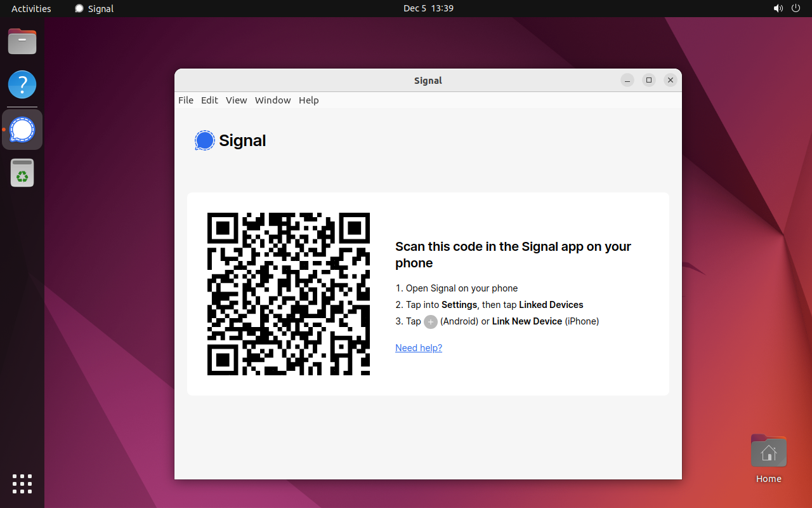Click the Activities button
Viewport: 812px width, 508px height.
(31, 8)
